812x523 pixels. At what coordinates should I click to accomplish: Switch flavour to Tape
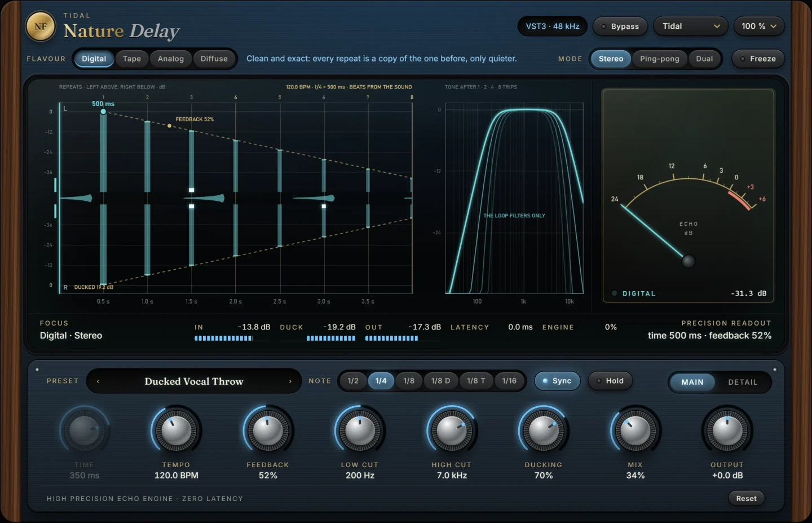coord(132,59)
